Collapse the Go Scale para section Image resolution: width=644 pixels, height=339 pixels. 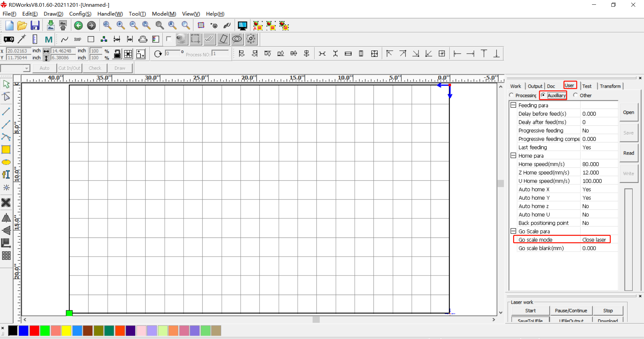513,231
